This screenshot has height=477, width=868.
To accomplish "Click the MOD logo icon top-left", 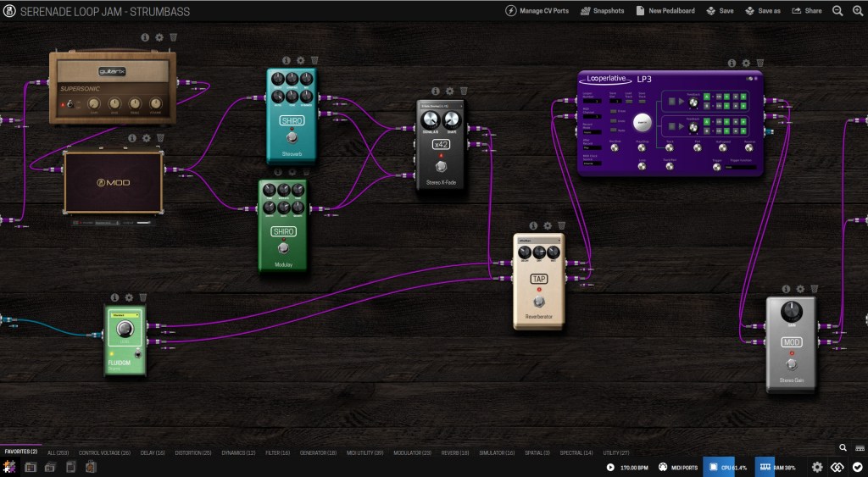I will coord(9,10).
